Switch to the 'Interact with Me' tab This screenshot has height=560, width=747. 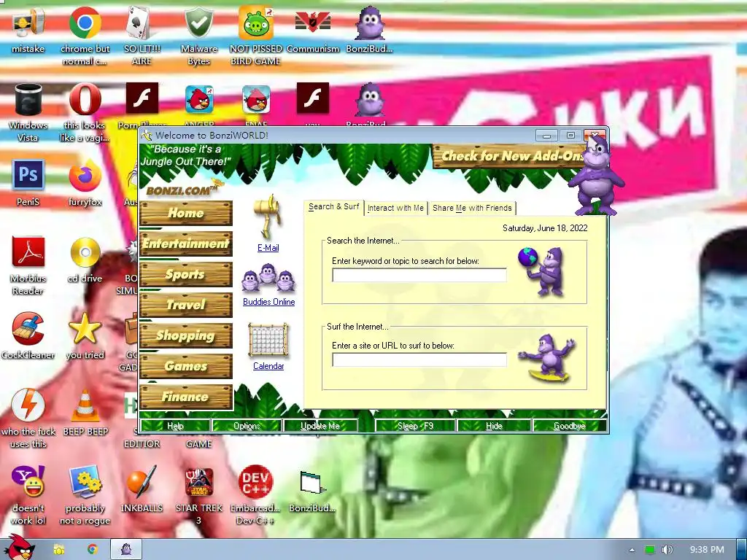(x=395, y=208)
